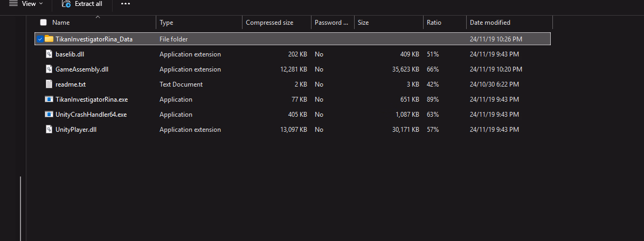Uncheck the TikanInvestigatorRina_Data folder checkbox
The height and width of the screenshot is (241, 644).
pos(40,39)
